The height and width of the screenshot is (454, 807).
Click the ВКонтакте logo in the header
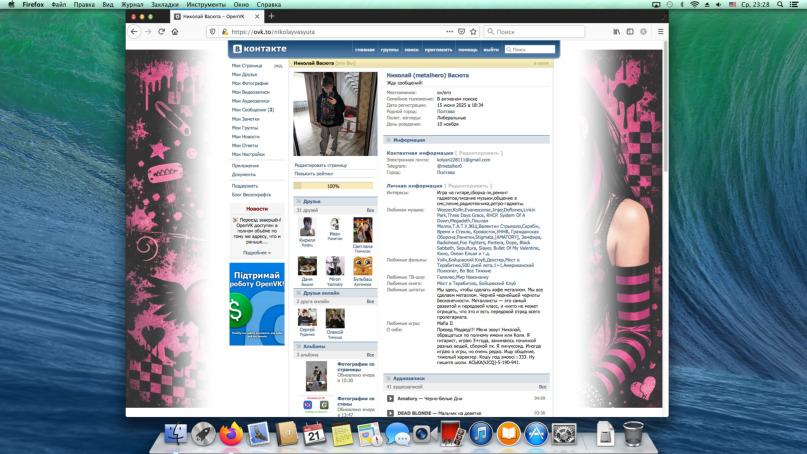[x=259, y=49]
